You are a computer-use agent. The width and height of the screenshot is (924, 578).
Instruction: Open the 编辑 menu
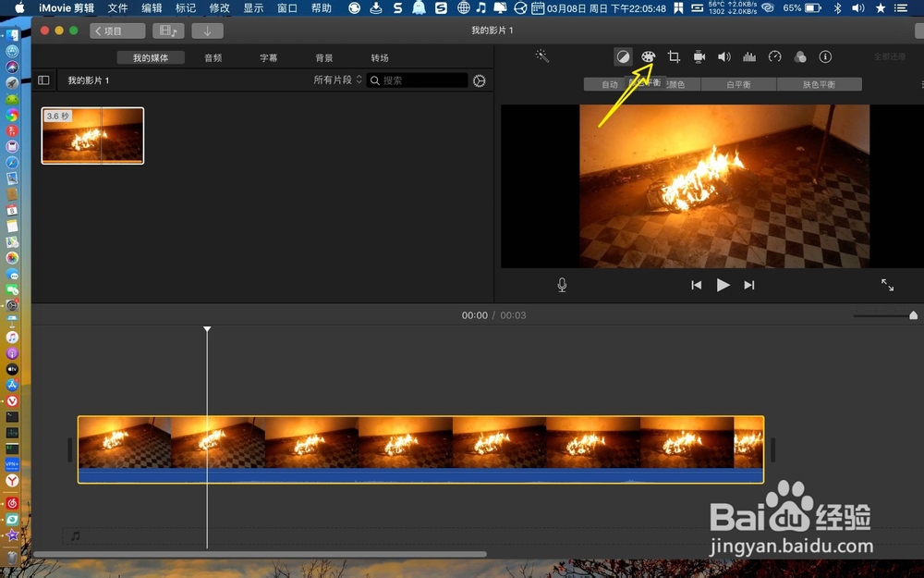[x=152, y=8]
